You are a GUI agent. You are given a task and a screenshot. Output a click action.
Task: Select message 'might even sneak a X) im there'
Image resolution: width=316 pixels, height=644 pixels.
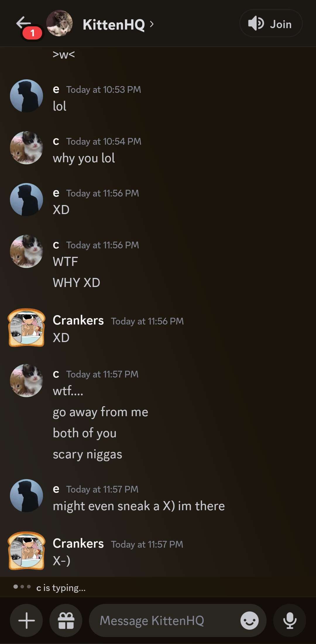139,506
